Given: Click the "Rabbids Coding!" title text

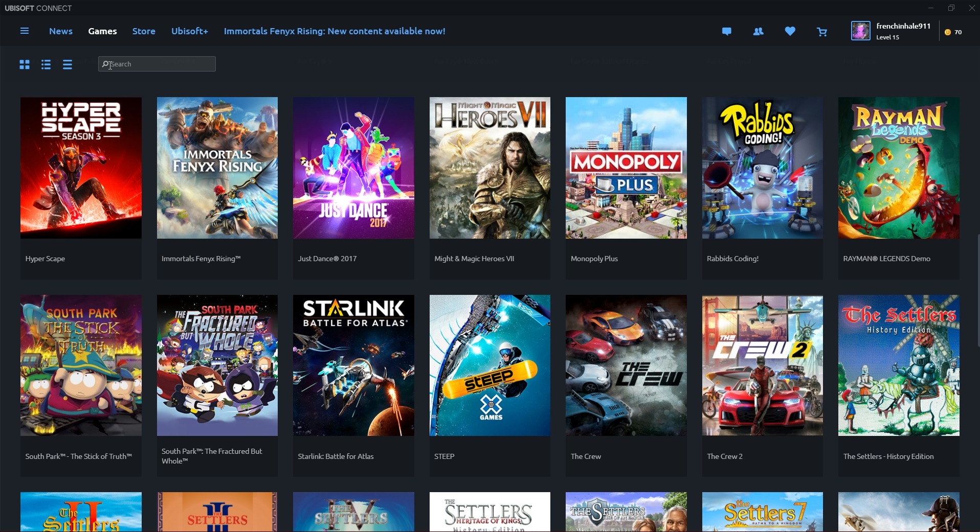Looking at the screenshot, I should click(x=732, y=259).
